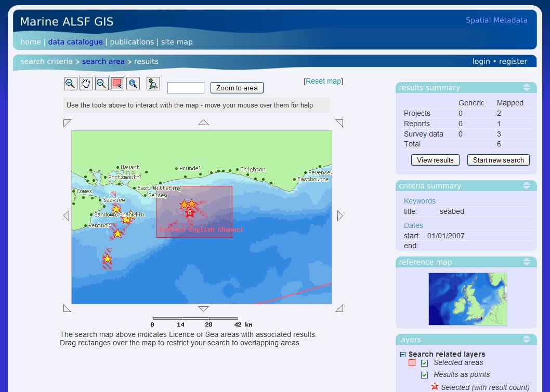Click the Reports row label
Image resolution: width=550 pixels, height=392 pixels.
417,124
